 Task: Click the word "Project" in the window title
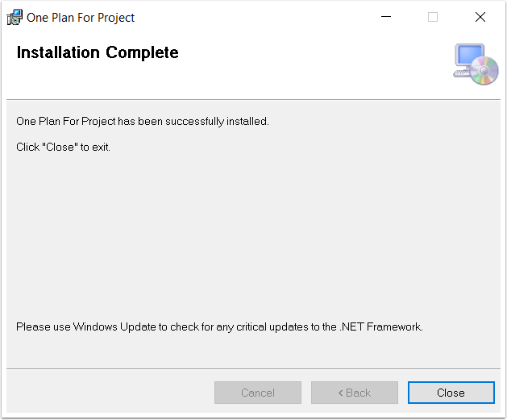pos(116,18)
